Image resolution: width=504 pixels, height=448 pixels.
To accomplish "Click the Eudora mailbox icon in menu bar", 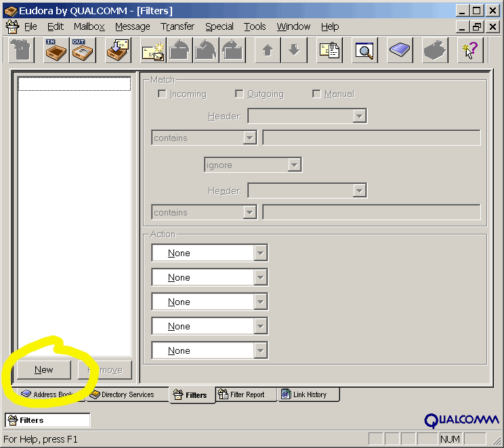I will coord(12,26).
